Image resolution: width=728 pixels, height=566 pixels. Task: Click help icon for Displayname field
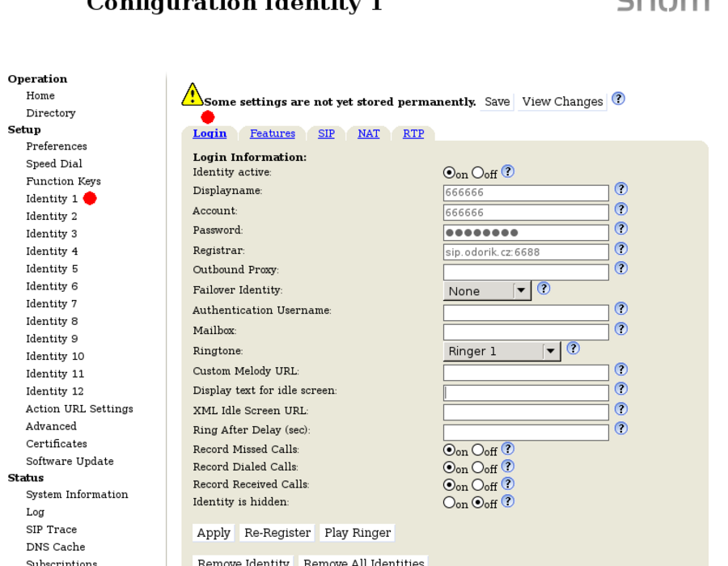(x=621, y=189)
